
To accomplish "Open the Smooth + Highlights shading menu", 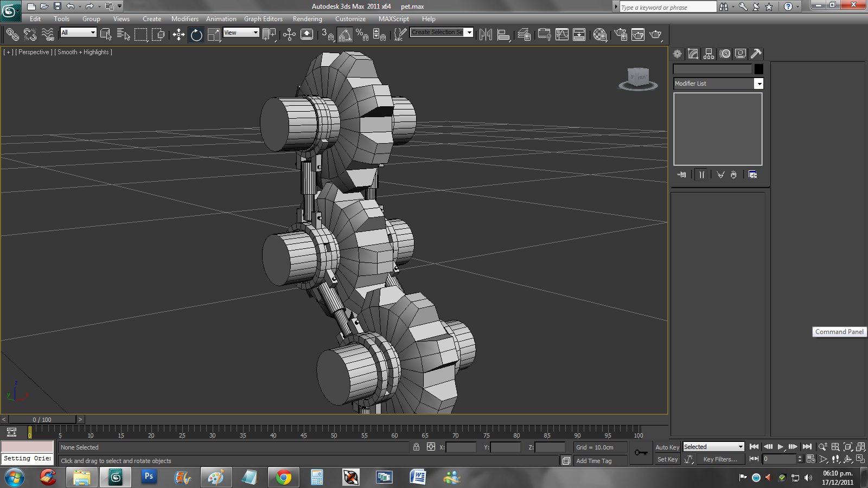I will 84,52.
